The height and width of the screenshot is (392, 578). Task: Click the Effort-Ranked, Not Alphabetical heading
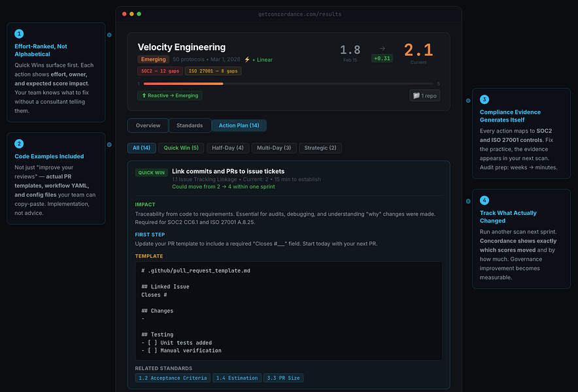click(41, 50)
